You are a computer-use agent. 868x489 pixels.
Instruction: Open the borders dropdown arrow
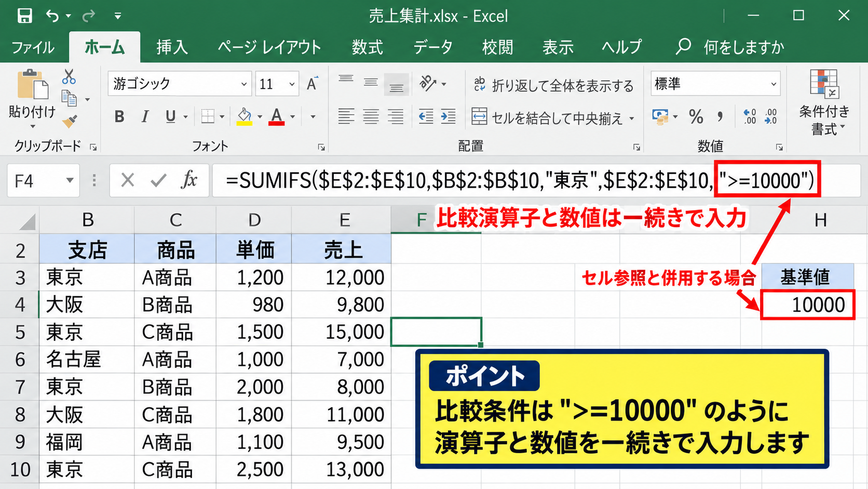[222, 116]
